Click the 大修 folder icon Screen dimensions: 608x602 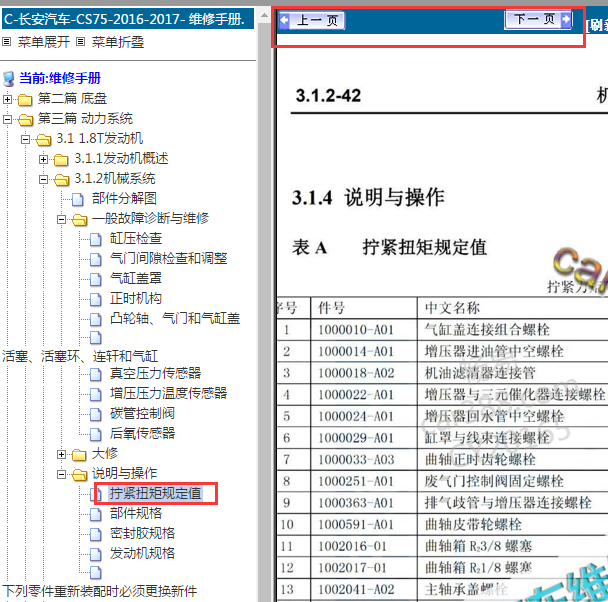[79, 455]
